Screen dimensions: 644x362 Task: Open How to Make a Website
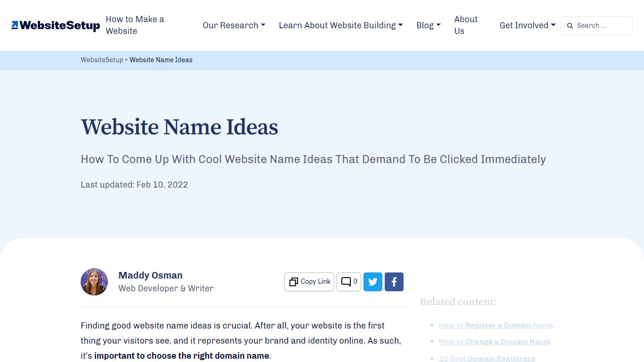click(135, 25)
